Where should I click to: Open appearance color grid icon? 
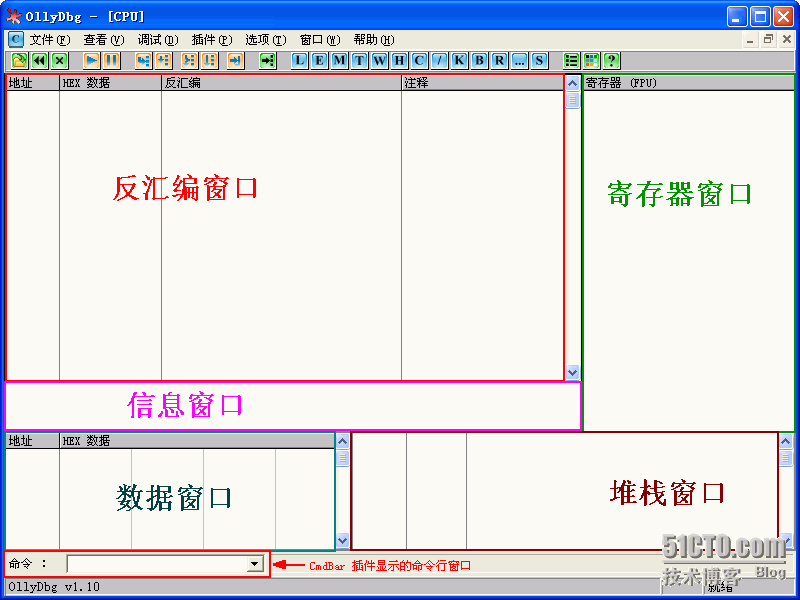click(x=591, y=61)
